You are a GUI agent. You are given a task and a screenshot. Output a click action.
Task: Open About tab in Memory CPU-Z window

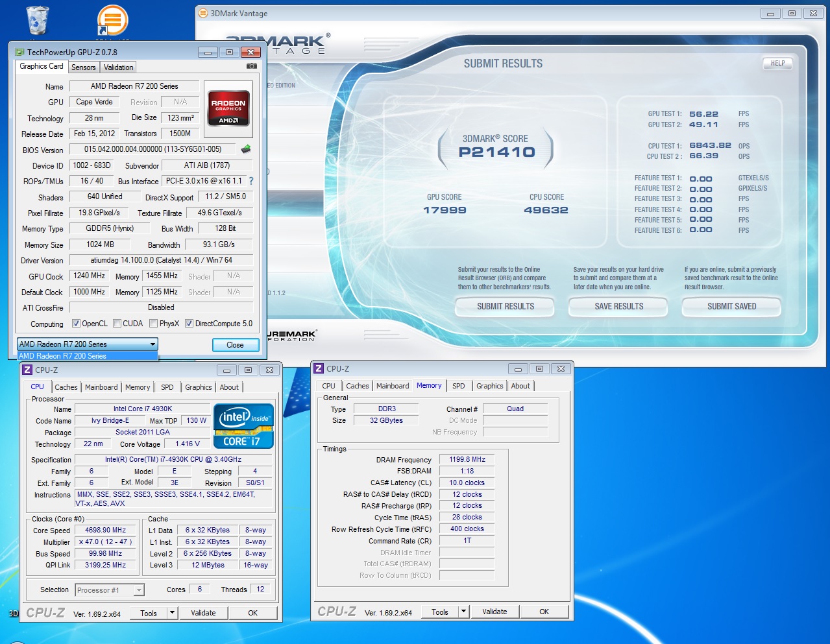click(x=520, y=386)
